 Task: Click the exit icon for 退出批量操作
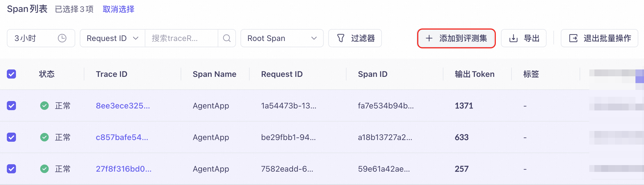click(573, 38)
